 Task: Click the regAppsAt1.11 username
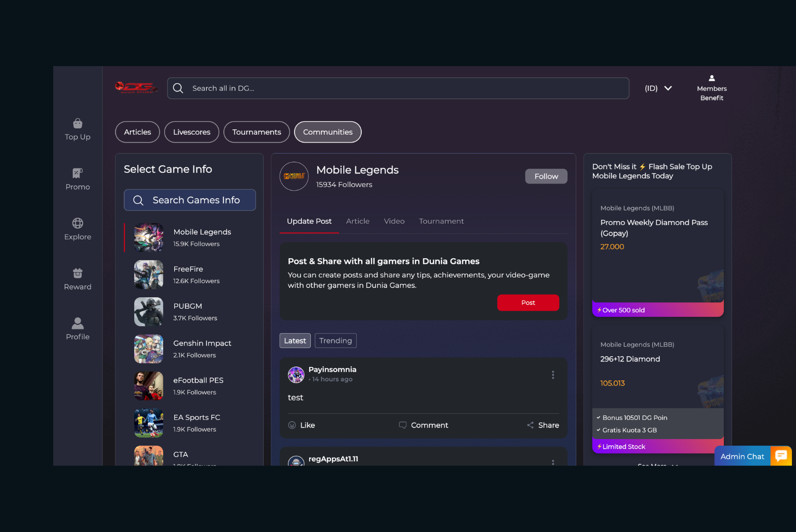(x=333, y=459)
